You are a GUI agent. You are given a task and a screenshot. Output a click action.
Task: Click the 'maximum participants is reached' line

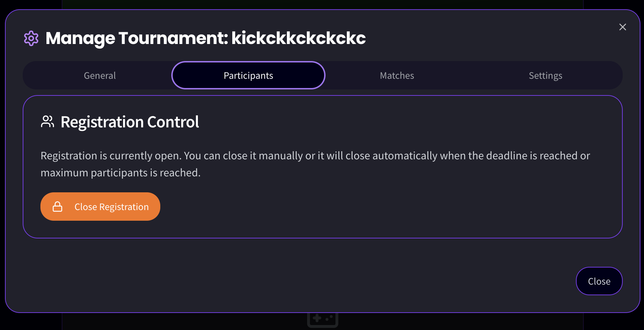121,173
